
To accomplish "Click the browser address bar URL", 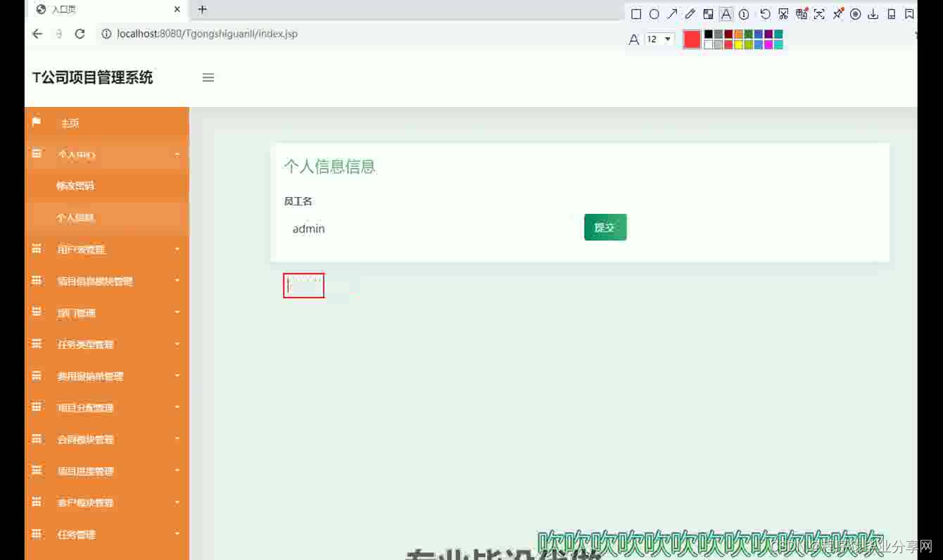I will point(207,34).
